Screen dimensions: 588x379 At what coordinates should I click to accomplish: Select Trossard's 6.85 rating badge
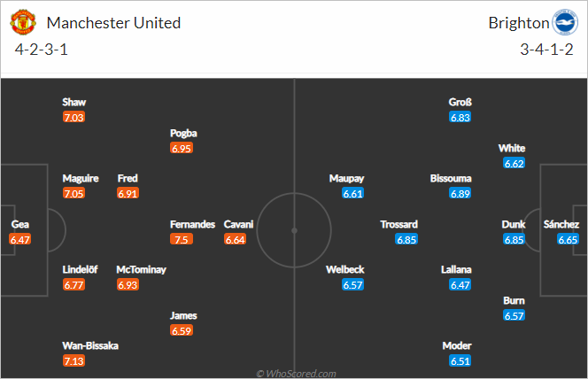(x=406, y=239)
